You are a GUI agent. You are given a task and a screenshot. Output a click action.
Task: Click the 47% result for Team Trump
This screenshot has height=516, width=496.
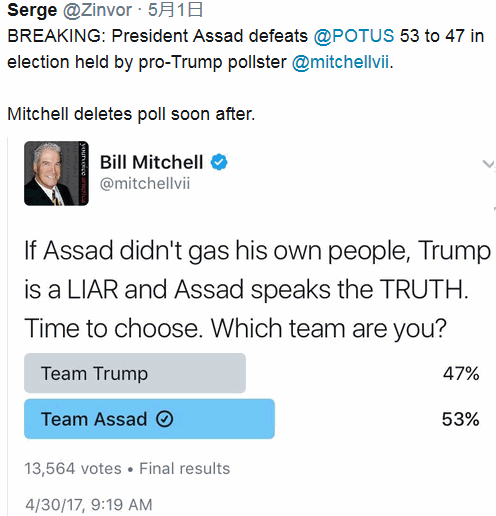pyautogui.click(x=461, y=373)
